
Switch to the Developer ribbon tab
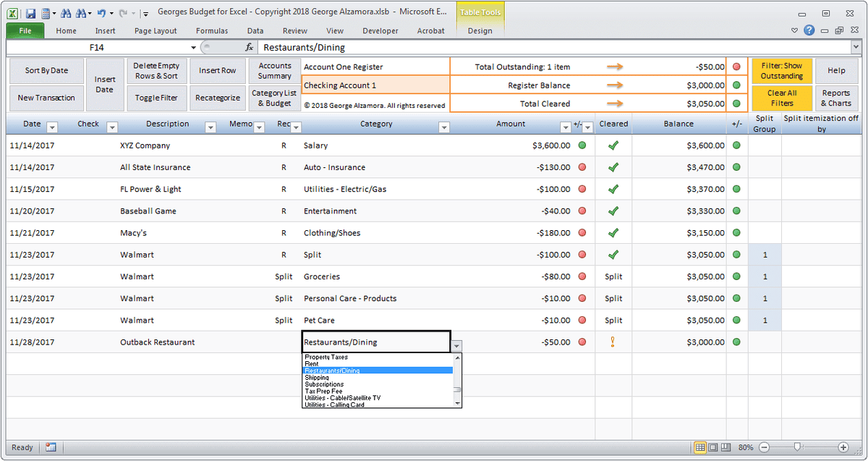pos(380,31)
